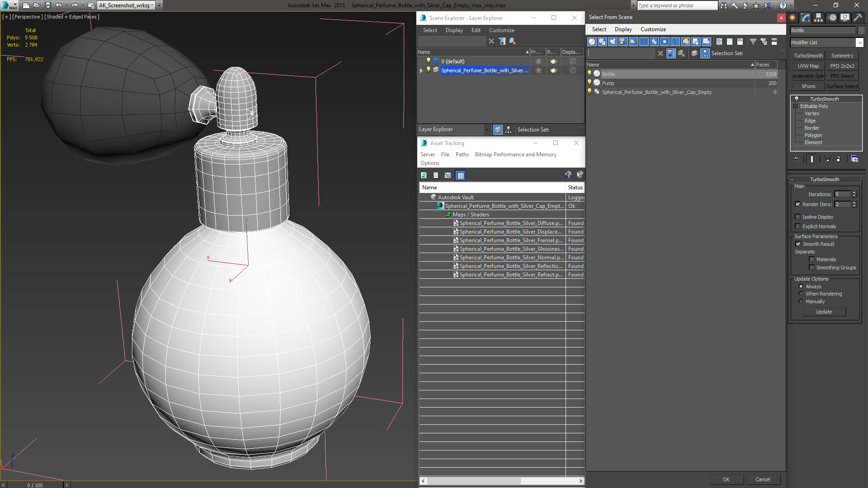Select Table View icon in Asset Tracking
The image size is (868, 488).
(460, 175)
